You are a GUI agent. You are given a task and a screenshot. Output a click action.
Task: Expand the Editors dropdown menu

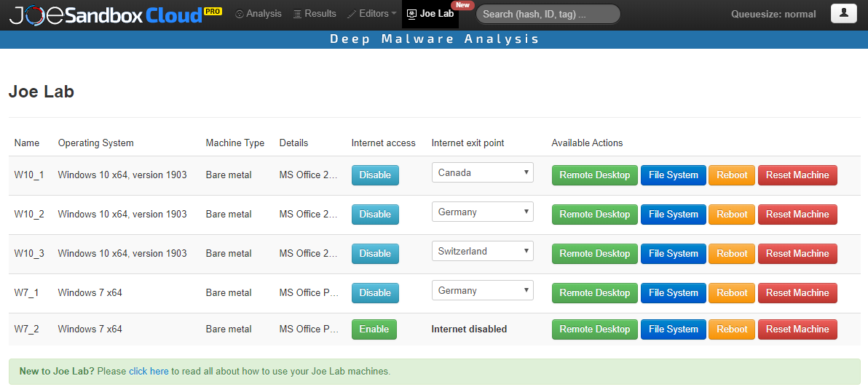coord(371,14)
